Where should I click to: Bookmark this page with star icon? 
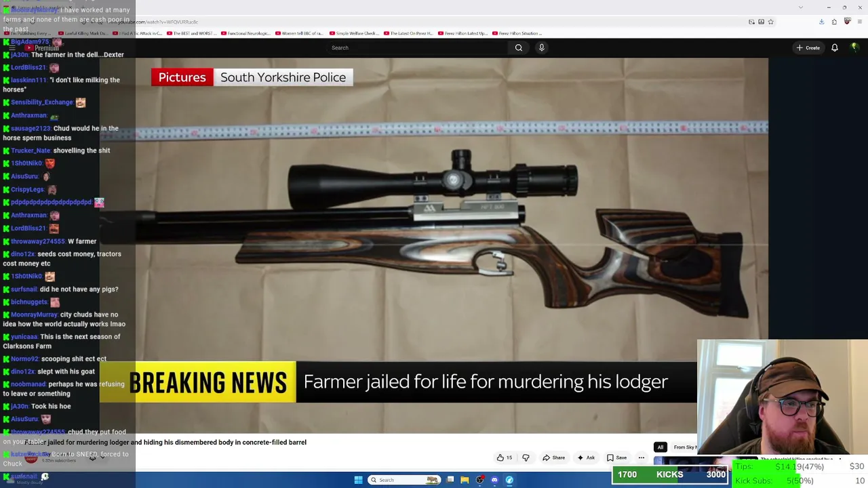click(x=770, y=22)
